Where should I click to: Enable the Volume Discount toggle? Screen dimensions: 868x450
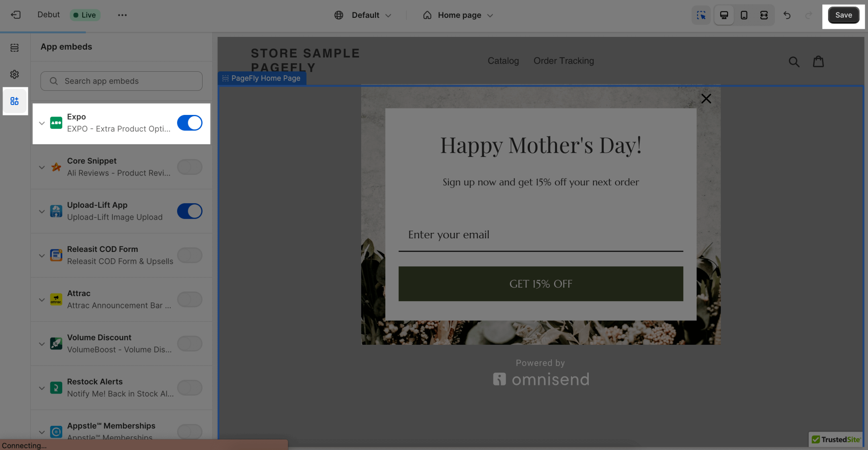click(189, 344)
